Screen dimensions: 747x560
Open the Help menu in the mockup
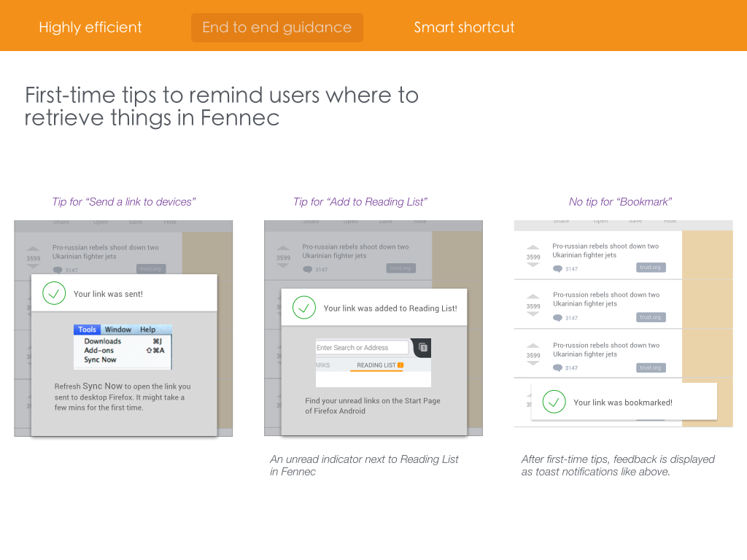(147, 330)
